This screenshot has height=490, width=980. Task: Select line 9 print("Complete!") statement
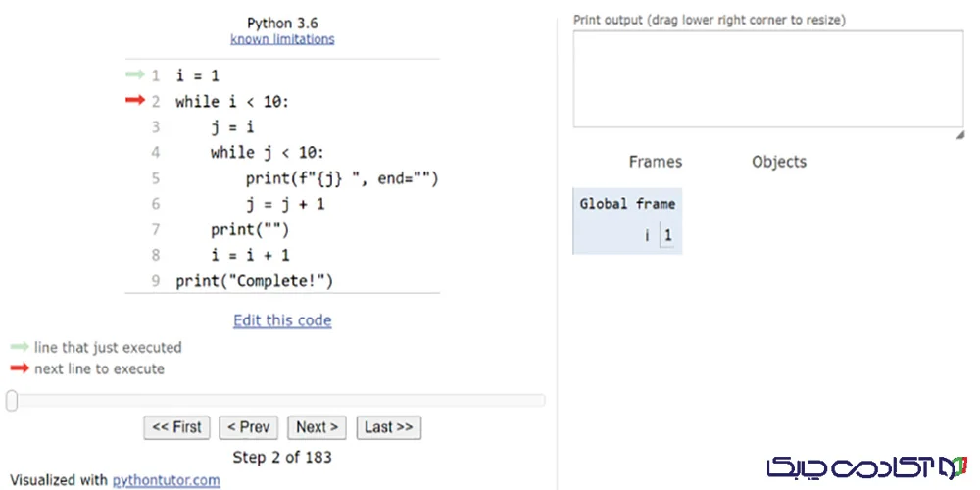[x=255, y=281]
